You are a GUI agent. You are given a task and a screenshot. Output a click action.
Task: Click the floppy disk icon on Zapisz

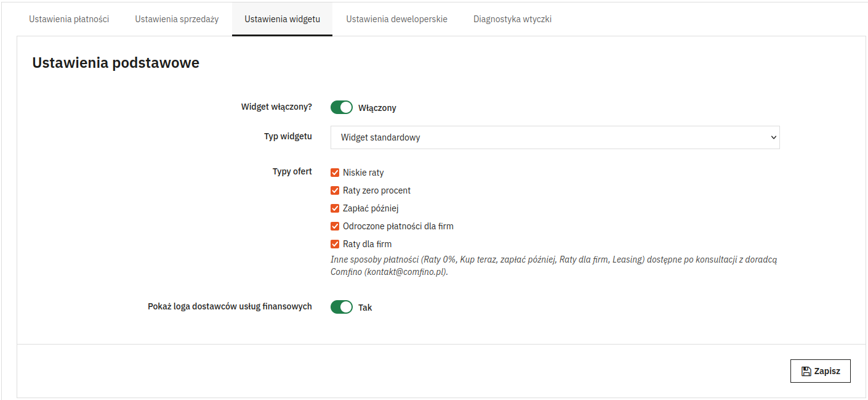tap(806, 371)
